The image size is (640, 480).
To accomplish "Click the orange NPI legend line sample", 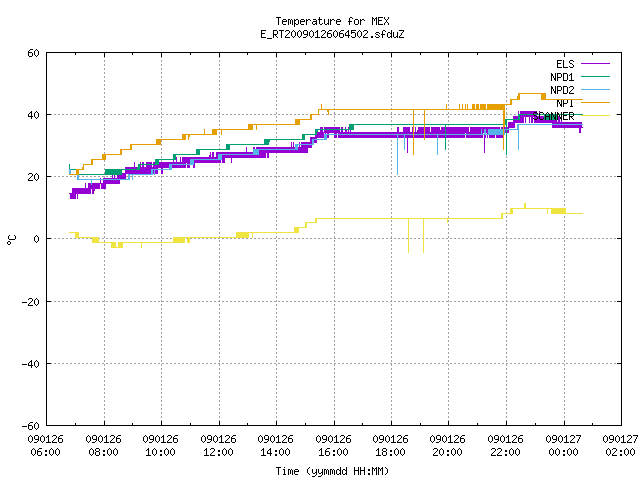I will coord(595,103).
